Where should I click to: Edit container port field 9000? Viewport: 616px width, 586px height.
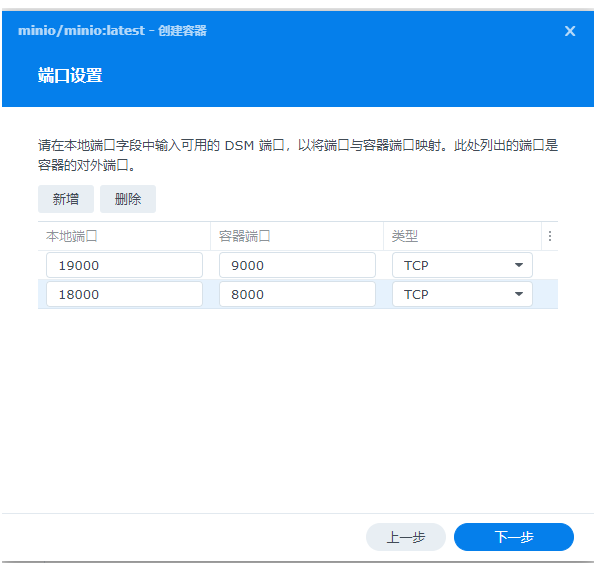pyautogui.click(x=297, y=265)
